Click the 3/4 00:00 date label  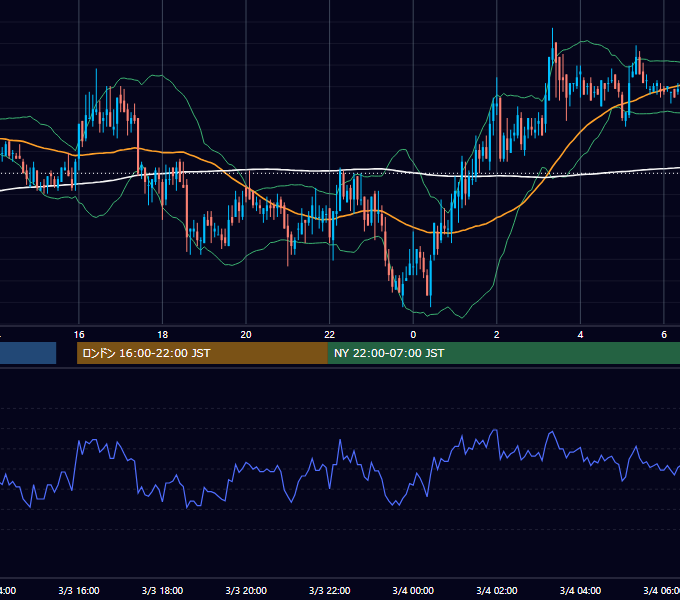413,590
